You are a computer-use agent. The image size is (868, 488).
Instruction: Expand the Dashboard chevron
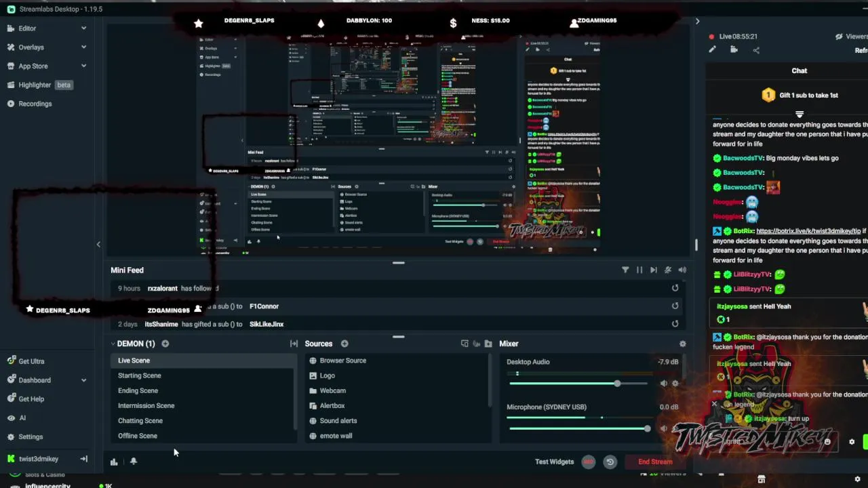pyautogui.click(x=83, y=380)
